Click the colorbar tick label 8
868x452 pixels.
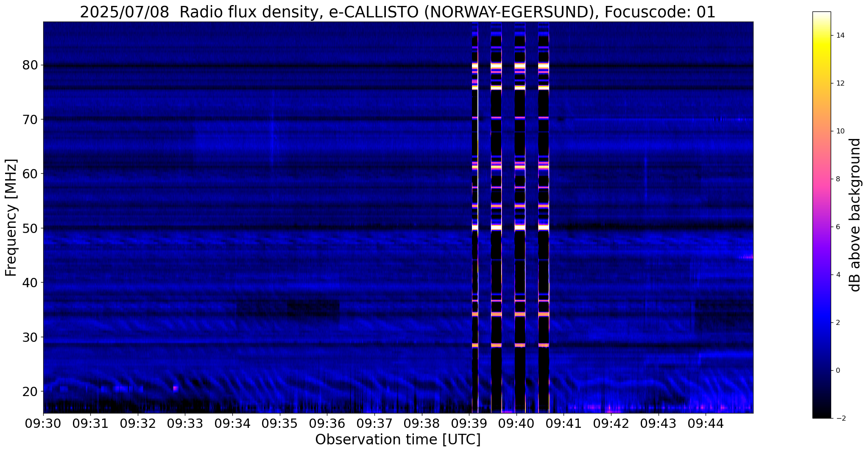coord(837,179)
